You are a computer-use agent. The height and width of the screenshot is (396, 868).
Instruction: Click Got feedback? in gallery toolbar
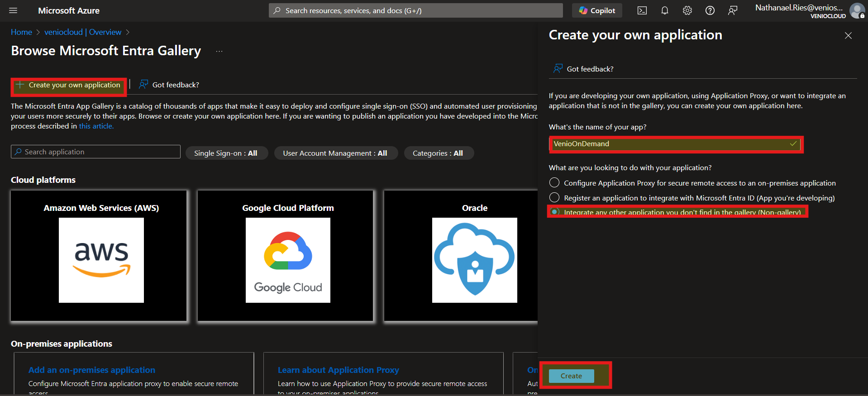169,85
